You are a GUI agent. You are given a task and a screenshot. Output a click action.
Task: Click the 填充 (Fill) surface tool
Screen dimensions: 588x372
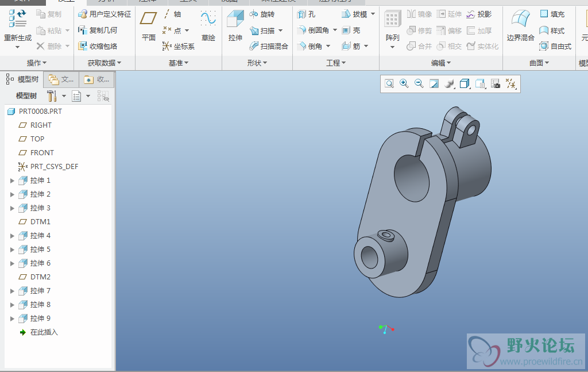click(552, 14)
